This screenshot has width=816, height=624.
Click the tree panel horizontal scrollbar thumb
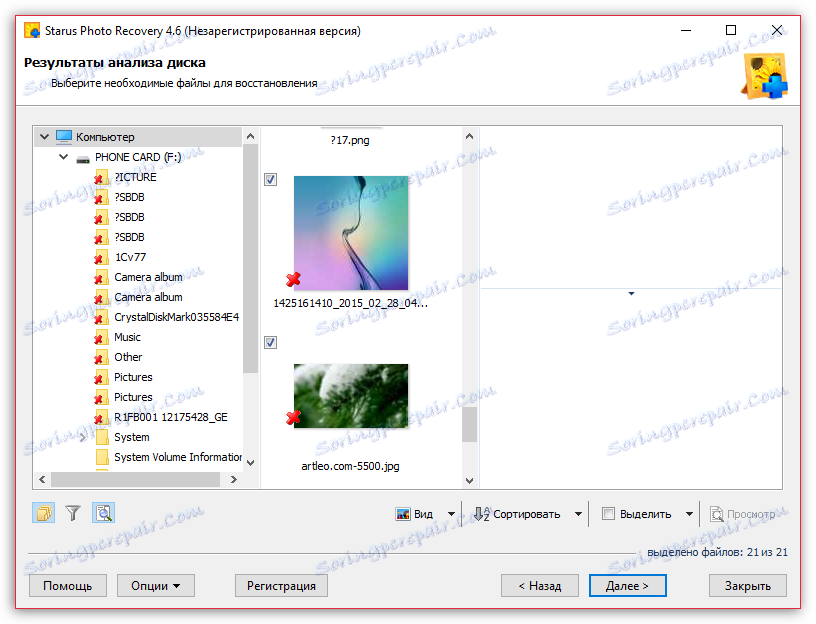(x=135, y=479)
